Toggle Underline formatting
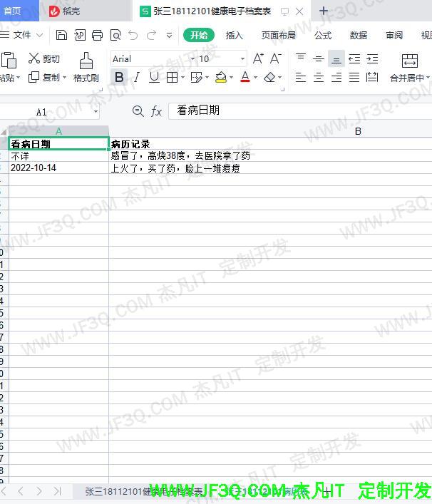The width and height of the screenshot is (432, 504). click(x=154, y=77)
